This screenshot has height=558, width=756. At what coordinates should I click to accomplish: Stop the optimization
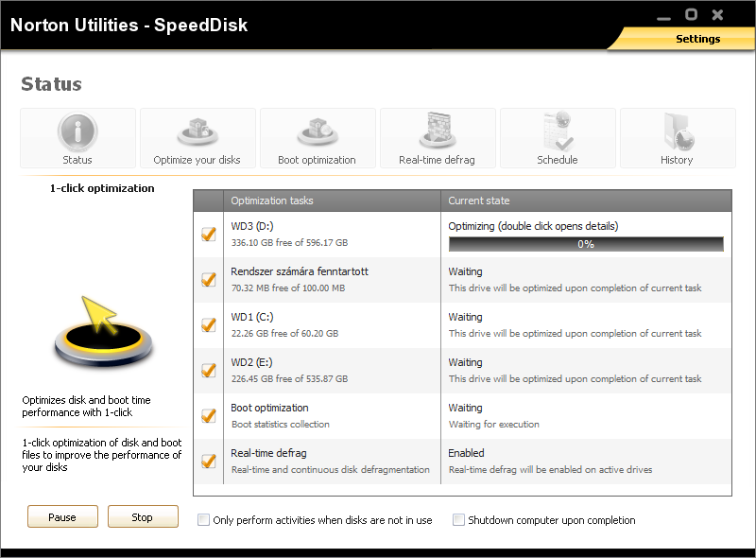(143, 516)
